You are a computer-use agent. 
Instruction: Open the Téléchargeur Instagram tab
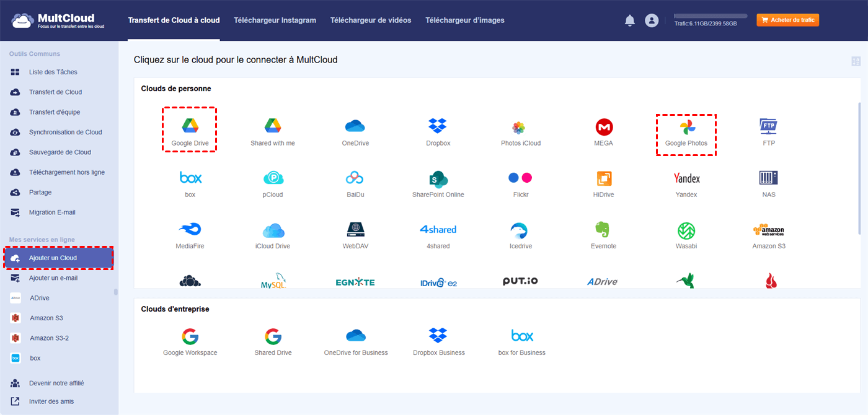(275, 20)
